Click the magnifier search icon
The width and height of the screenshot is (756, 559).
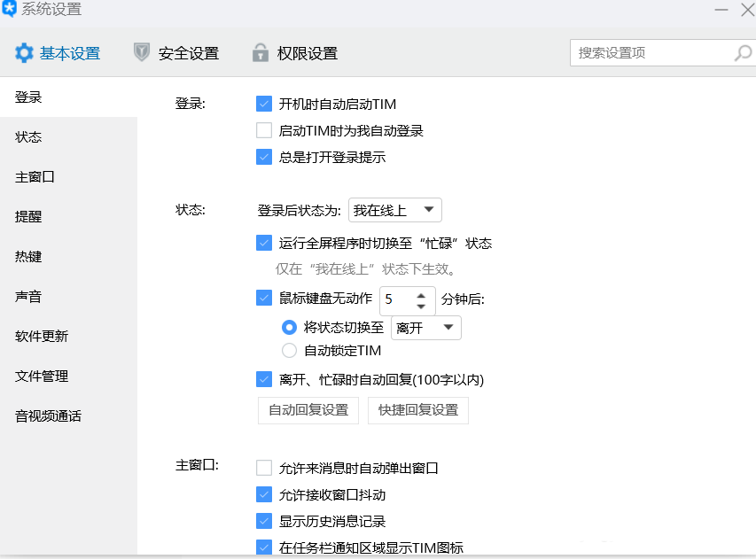pos(743,53)
